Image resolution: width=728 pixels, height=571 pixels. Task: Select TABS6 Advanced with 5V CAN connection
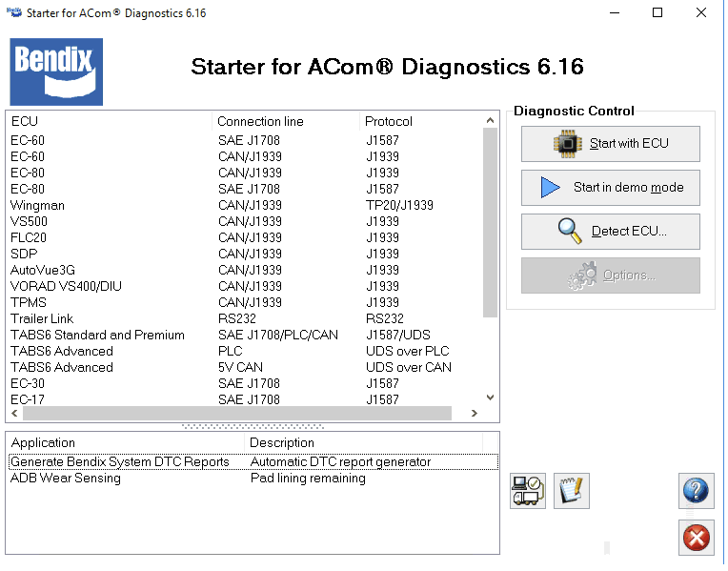click(x=245, y=368)
